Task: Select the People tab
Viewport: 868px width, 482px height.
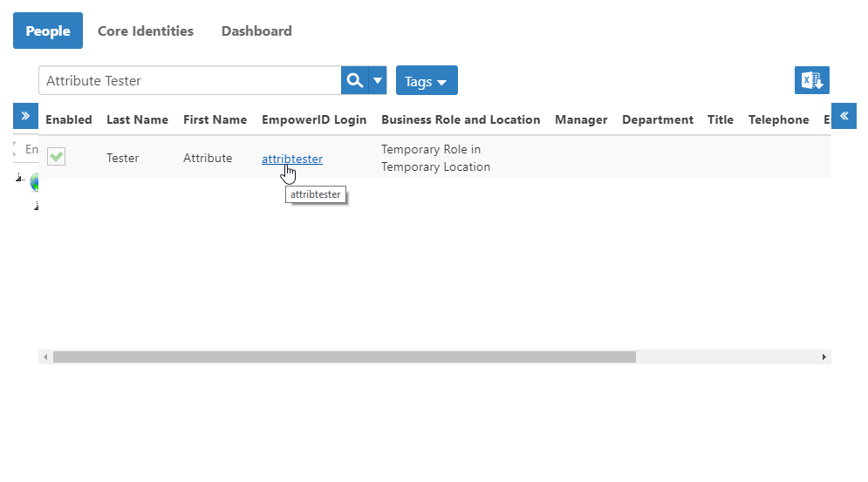Action: [48, 31]
